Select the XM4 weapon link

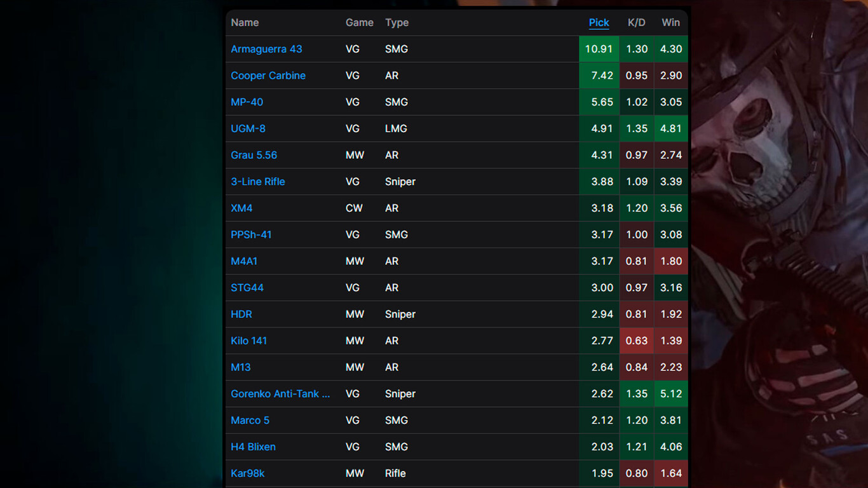[x=241, y=208]
